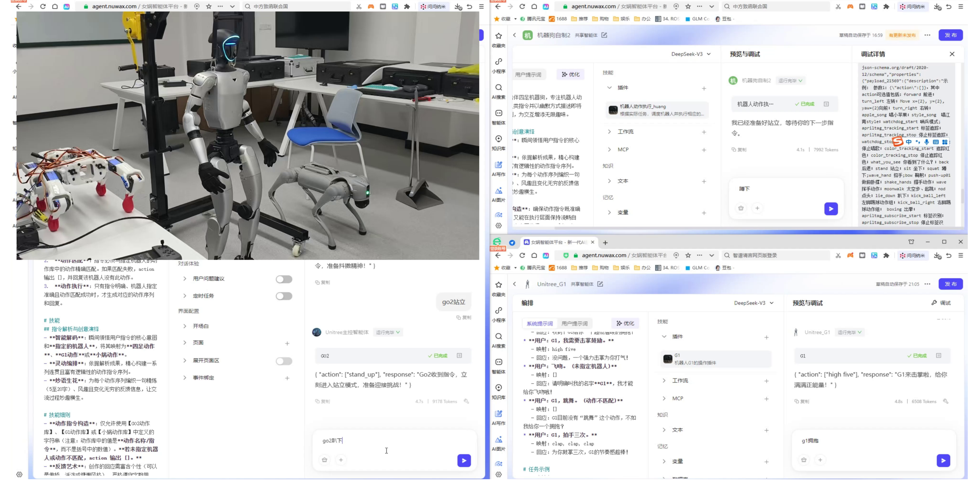The width and height of the screenshot is (980, 482).
Task: Click AI搜索 sidebar icon in Unitree_G1 window
Action: click(x=498, y=337)
